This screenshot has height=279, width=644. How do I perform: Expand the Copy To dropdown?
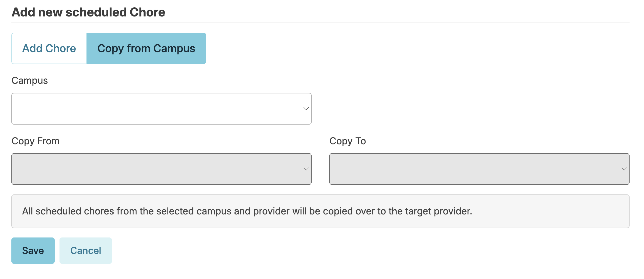click(x=476, y=169)
